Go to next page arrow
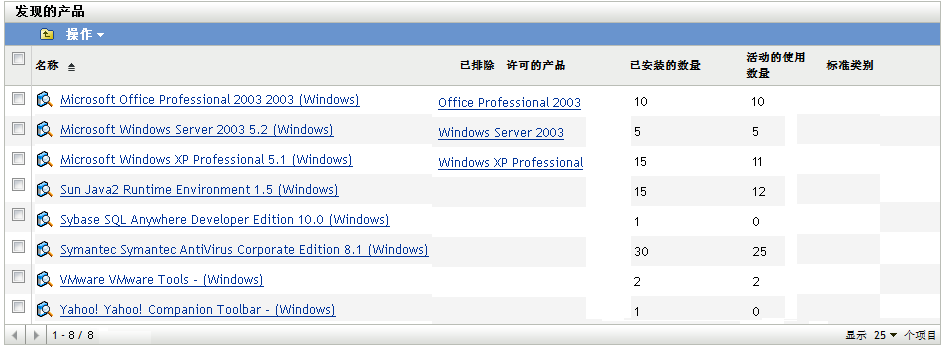Image resolution: width=946 pixels, height=360 pixels. click(36, 335)
